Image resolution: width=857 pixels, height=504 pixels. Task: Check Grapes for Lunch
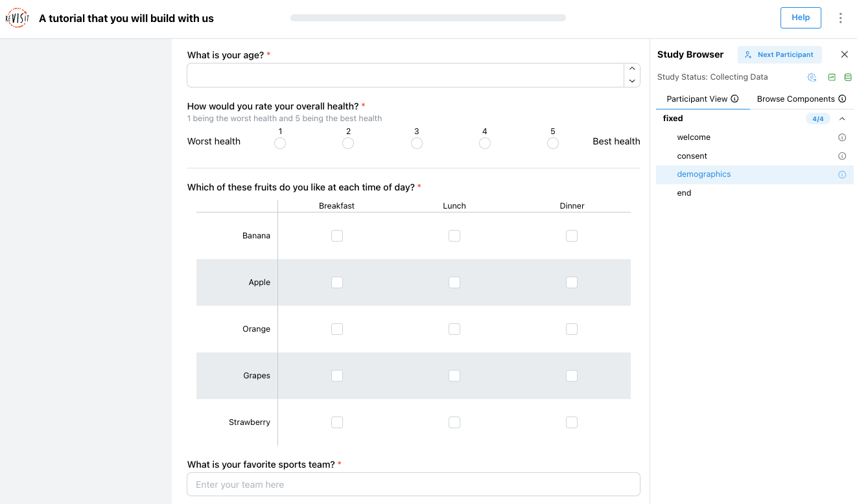454,376
